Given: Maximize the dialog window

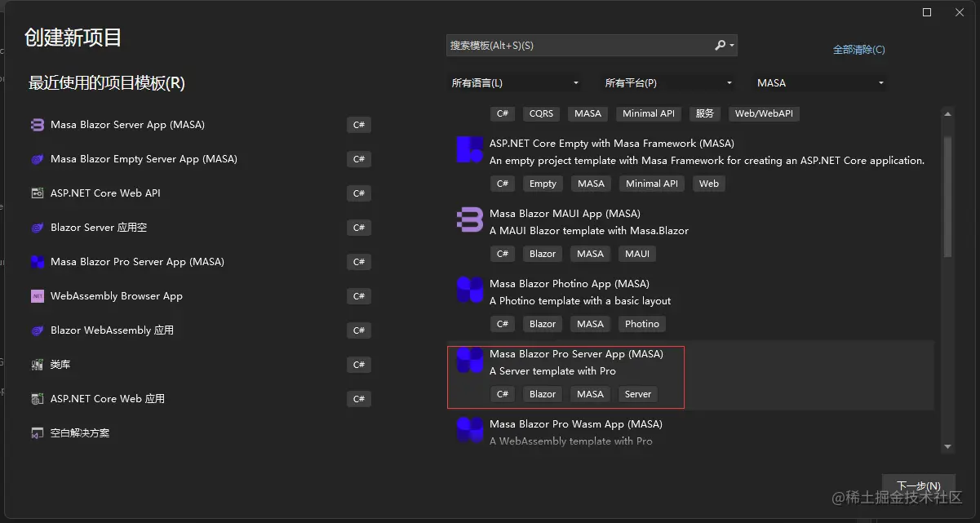Looking at the screenshot, I should click(927, 12).
